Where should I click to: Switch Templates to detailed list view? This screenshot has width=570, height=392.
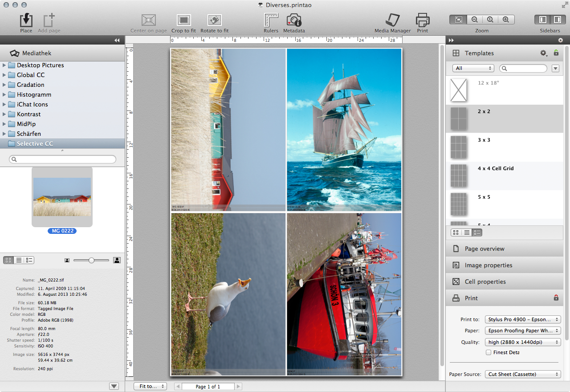pyautogui.click(x=477, y=233)
